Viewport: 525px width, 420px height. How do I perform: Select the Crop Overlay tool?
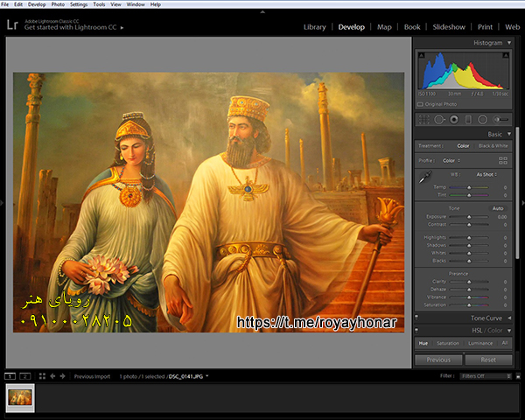click(424, 119)
